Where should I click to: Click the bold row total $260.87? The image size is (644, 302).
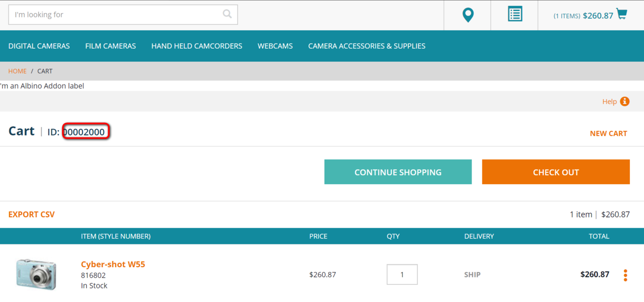pos(595,274)
